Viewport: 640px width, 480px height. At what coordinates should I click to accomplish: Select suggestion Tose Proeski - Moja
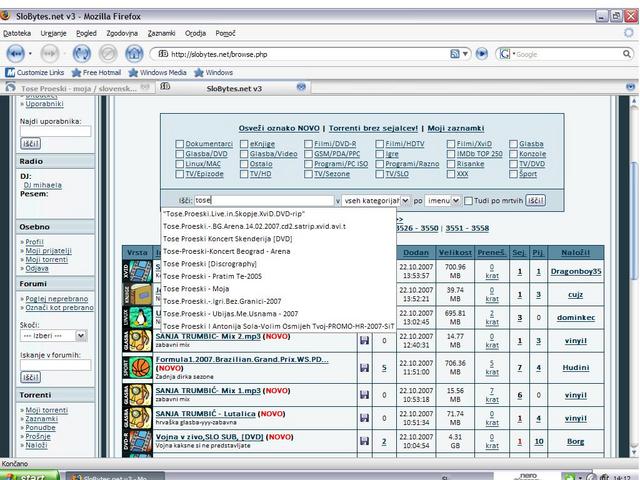coord(196,289)
